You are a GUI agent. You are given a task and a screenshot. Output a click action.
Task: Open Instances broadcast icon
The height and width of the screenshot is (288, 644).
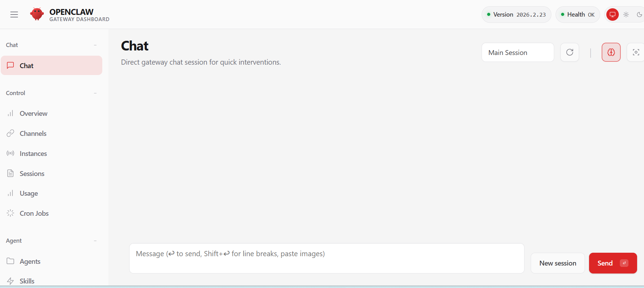coord(10,153)
